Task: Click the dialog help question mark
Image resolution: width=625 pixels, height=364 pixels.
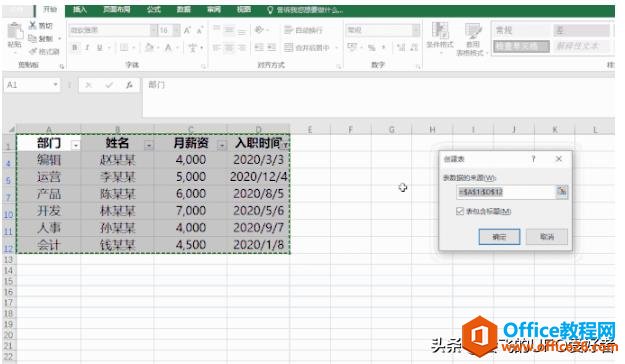Action: point(533,159)
